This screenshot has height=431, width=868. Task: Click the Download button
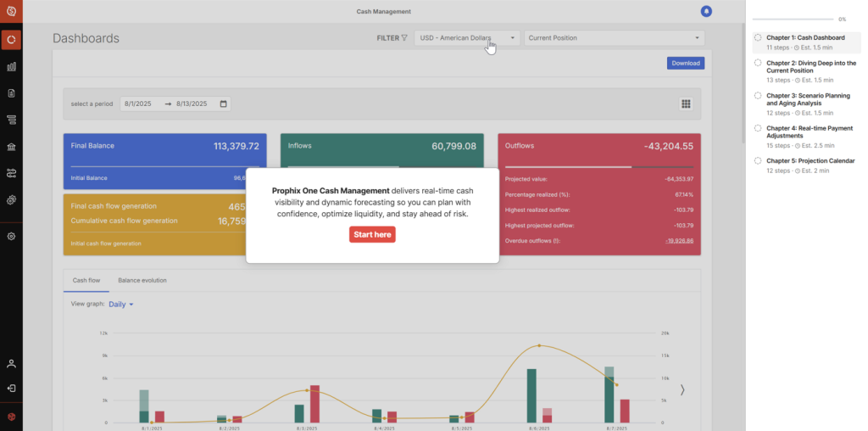(685, 63)
